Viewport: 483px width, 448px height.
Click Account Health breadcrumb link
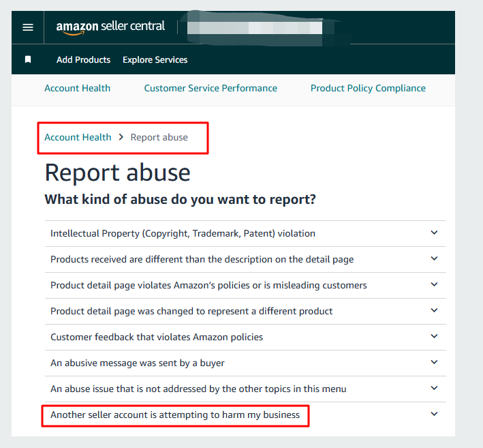tap(78, 137)
